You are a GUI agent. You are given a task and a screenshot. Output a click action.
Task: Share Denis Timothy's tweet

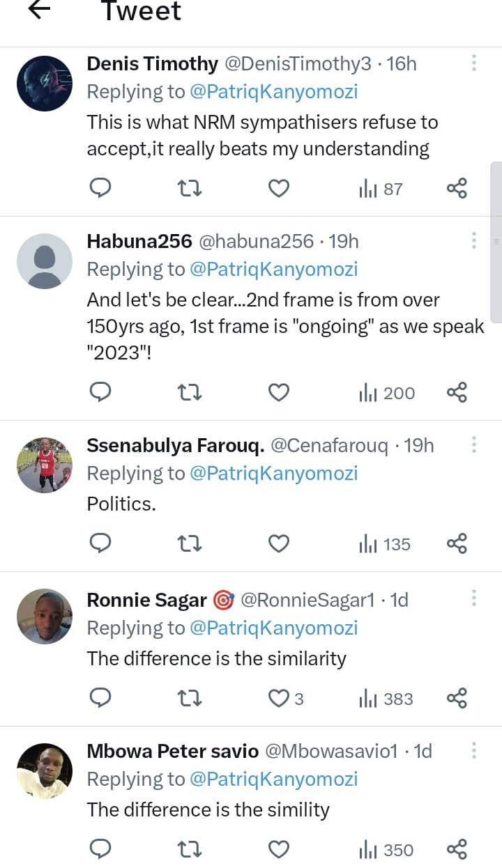tap(457, 188)
